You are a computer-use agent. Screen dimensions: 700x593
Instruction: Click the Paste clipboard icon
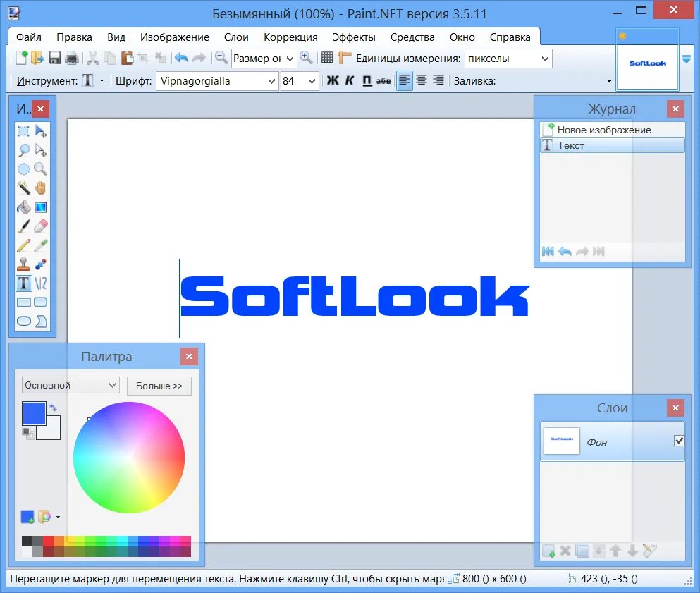127,58
